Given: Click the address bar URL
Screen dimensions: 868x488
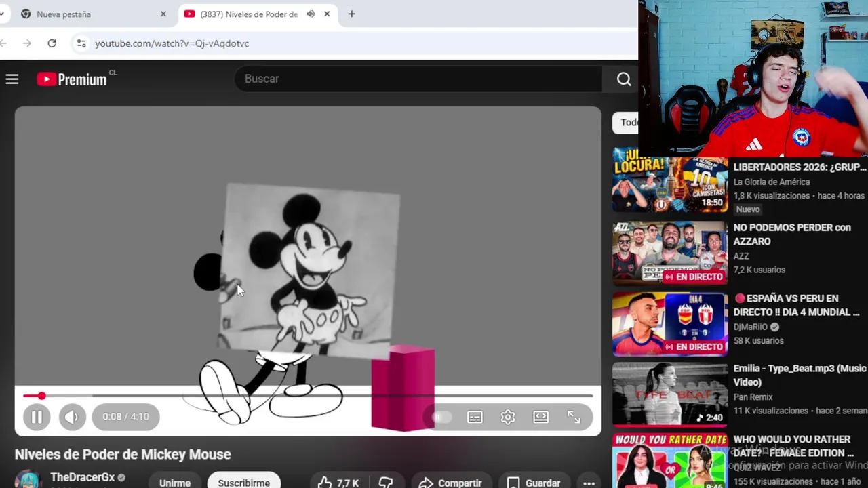Looking at the screenshot, I should (x=172, y=43).
